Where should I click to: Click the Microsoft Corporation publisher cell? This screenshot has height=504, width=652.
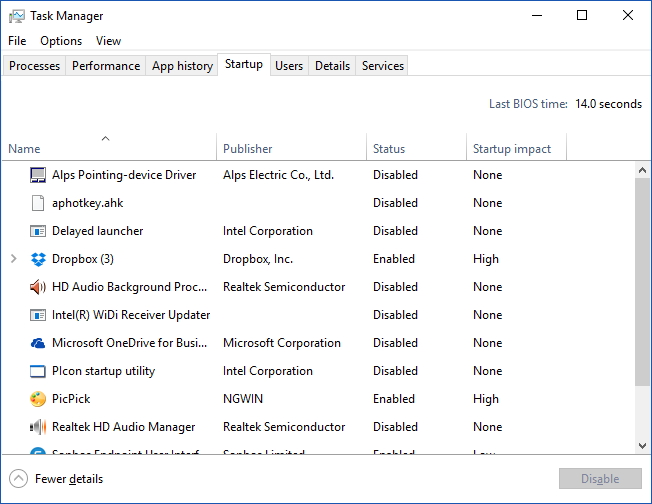click(282, 343)
